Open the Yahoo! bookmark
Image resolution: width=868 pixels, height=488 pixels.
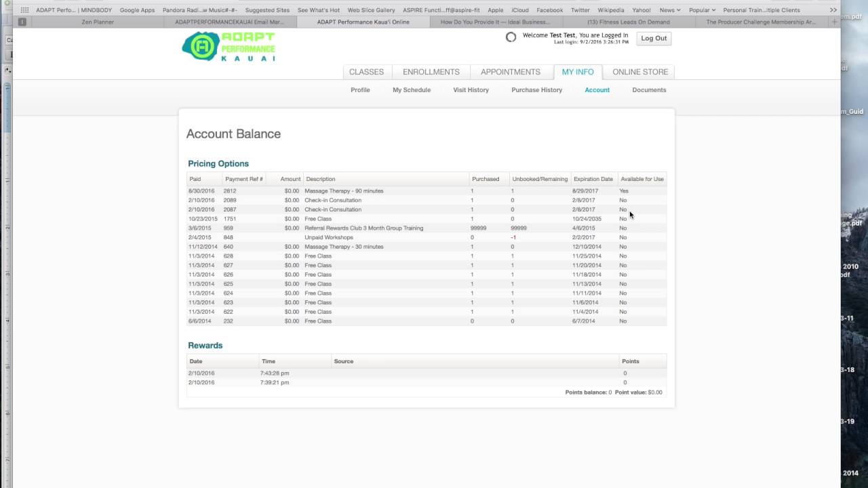(642, 10)
